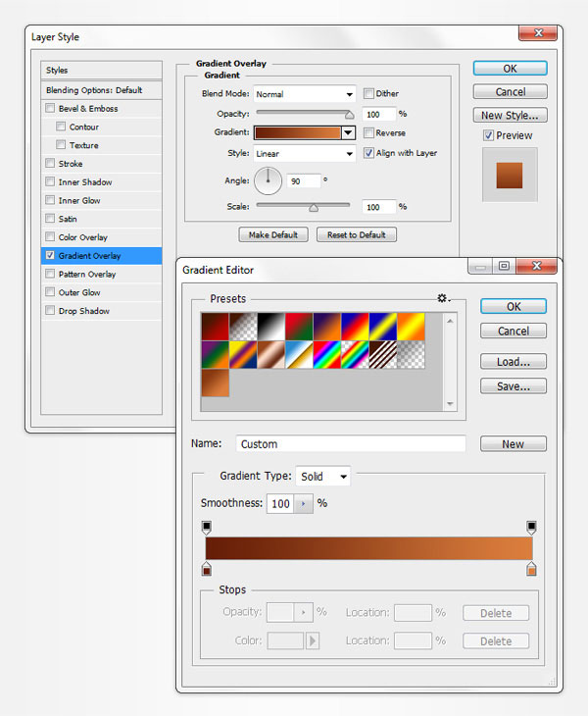The width and height of the screenshot is (588, 716).
Task: Enable the Inner Glow checkbox
Action: point(50,200)
